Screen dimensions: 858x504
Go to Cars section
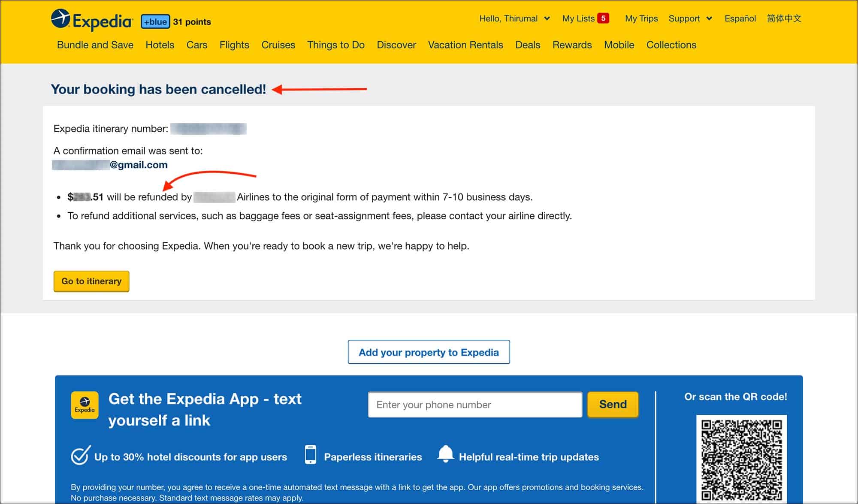click(x=197, y=45)
